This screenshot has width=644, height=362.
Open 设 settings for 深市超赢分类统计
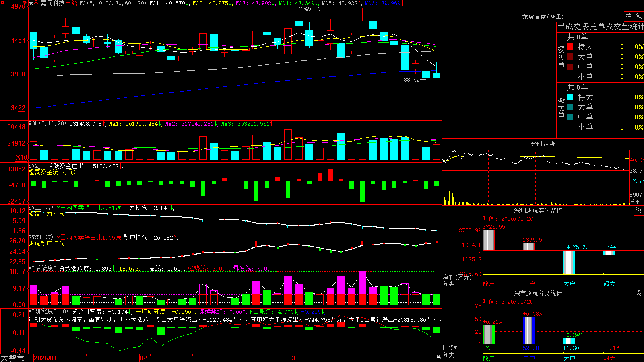[638, 294]
